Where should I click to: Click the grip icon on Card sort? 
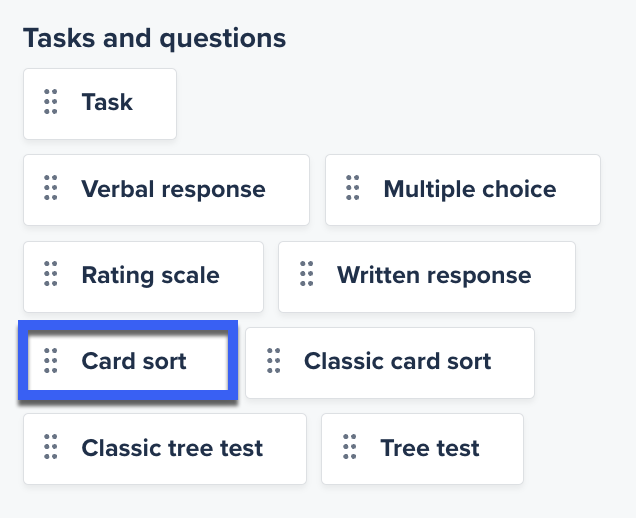[x=51, y=361]
